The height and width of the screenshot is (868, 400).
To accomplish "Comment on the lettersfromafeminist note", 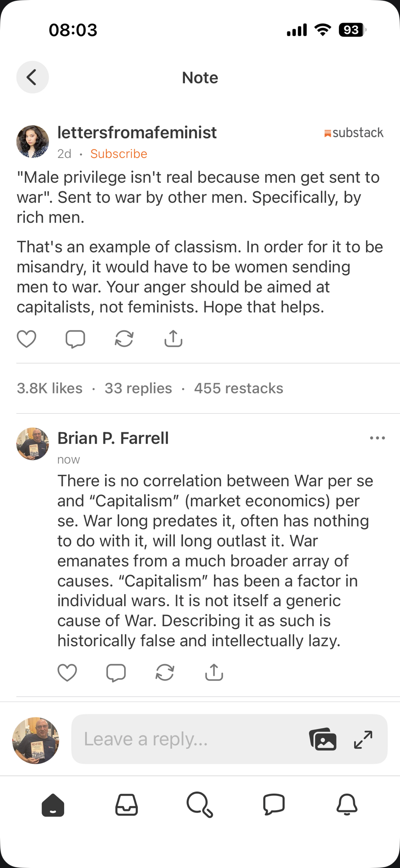I will tap(75, 339).
